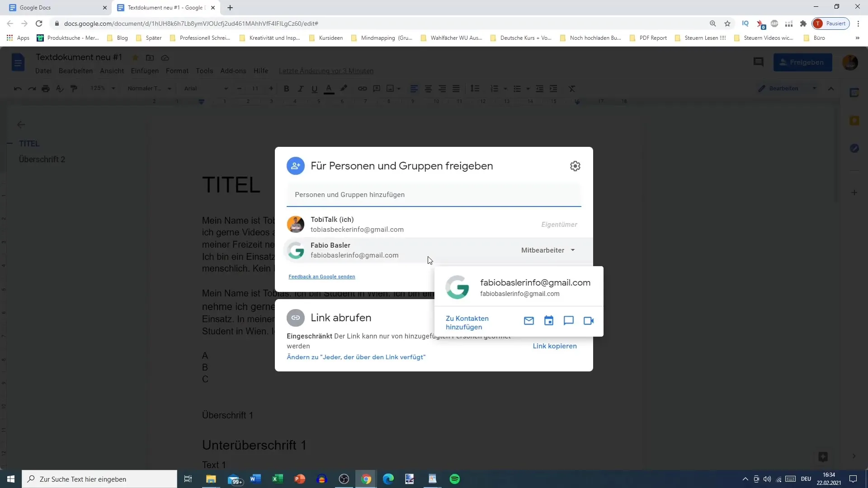Click the Italic formatting icon
868x488 pixels.
(301, 88)
